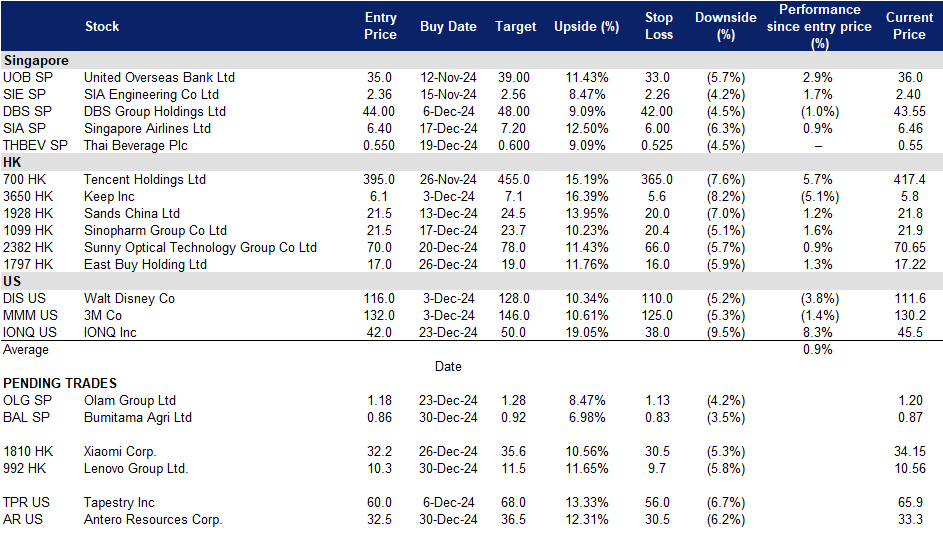Click 'Performance since entry price (%)' header
Image resolution: width=943 pixels, height=545 pixels.
pyautogui.click(x=819, y=26)
